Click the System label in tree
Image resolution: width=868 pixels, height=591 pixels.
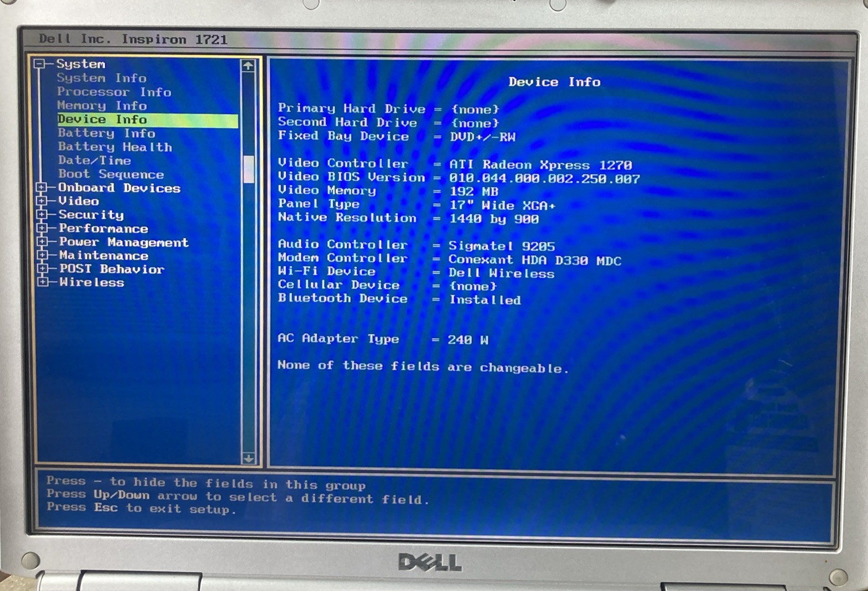81,64
